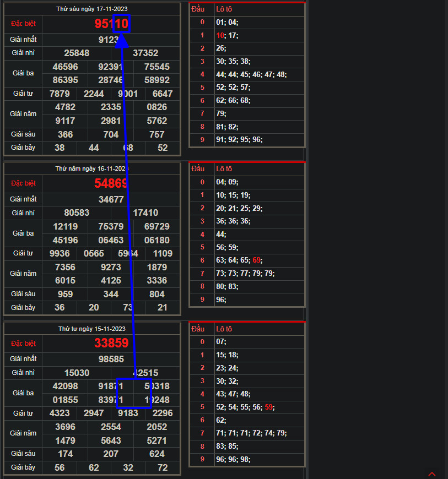Click third prize number 46596
This screenshot has width=448, height=479.
(66, 67)
